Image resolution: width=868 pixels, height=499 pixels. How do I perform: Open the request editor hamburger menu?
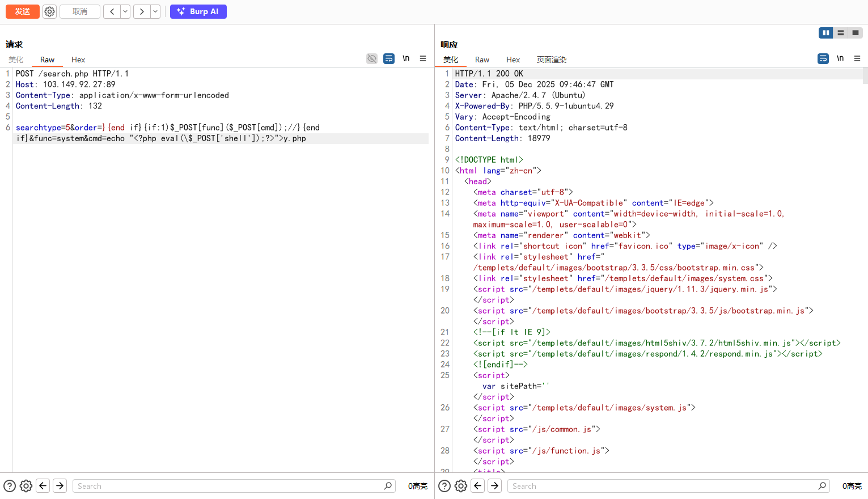[423, 58]
